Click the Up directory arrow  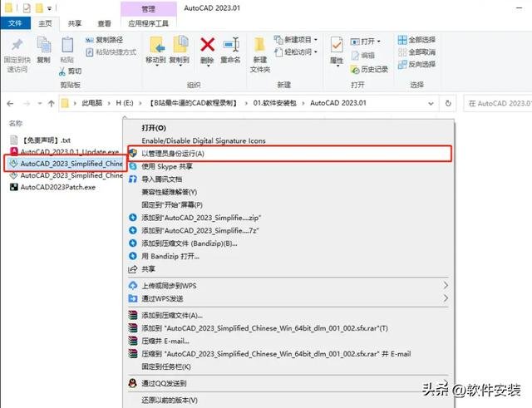pyautogui.click(x=52, y=103)
